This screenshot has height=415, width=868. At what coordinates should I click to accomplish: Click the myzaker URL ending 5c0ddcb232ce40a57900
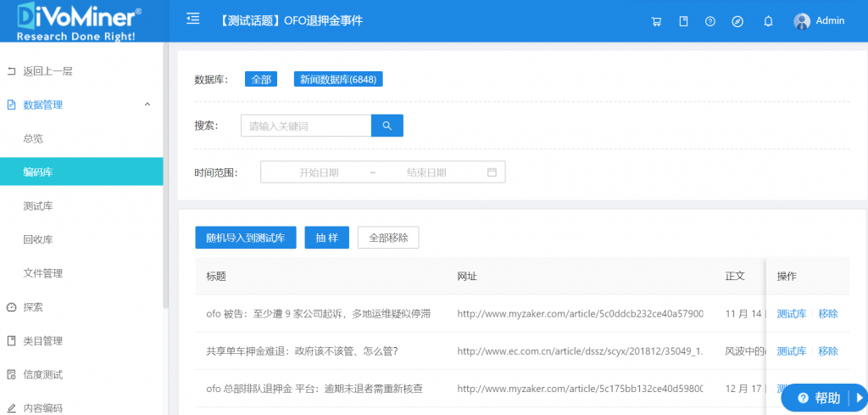(580, 314)
